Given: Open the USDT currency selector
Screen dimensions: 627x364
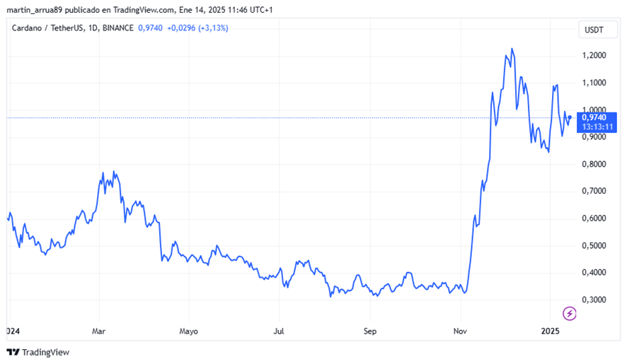Looking at the screenshot, I should pyautogui.click(x=598, y=30).
